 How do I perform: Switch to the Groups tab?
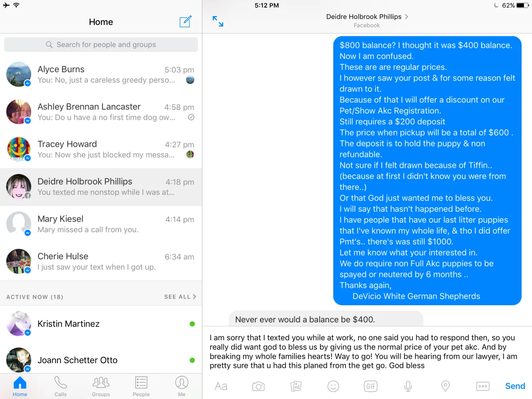[x=101, y=386]
